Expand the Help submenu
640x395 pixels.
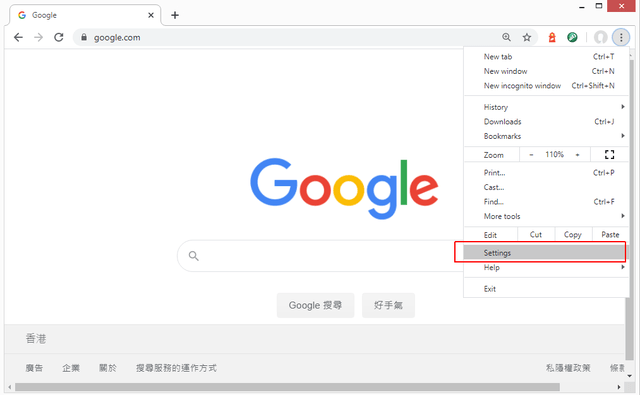click(x=546, y=267)
